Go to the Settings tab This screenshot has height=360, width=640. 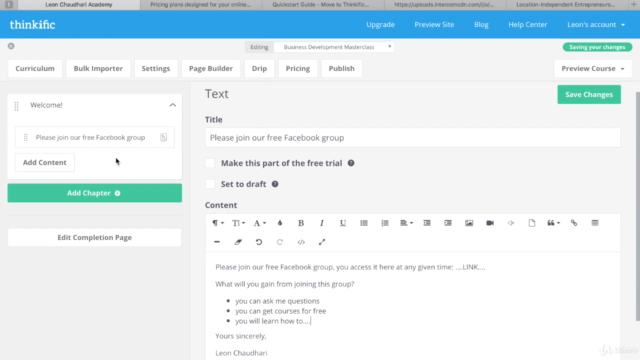156,69
